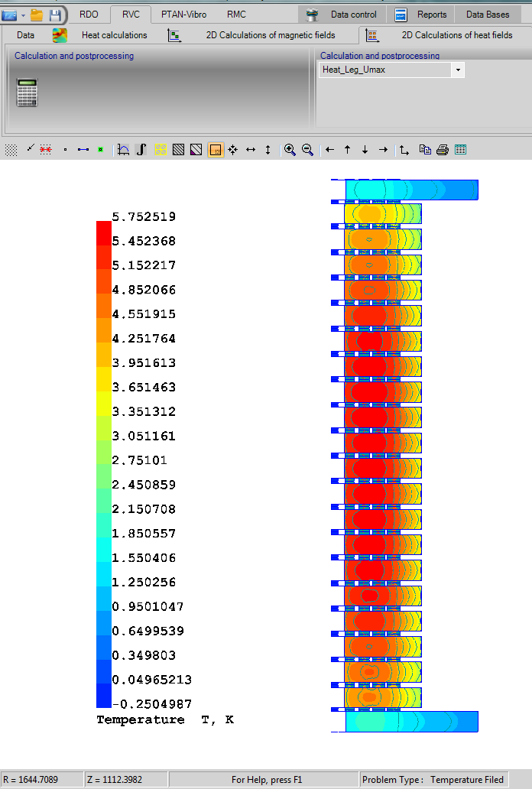Viewport: 532px width, 789px height.
Task: Open 2D Calculations of heat fields
Action: click(x=457, y=35)
